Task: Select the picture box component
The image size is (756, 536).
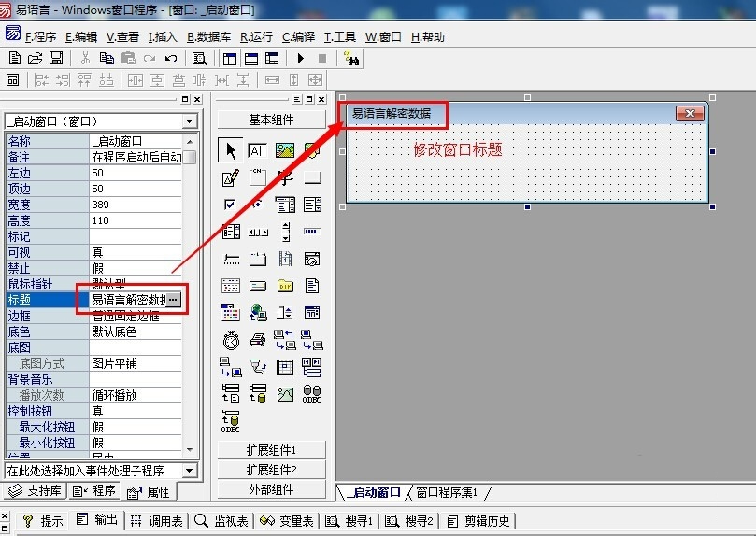Action: tap(285, 150)
